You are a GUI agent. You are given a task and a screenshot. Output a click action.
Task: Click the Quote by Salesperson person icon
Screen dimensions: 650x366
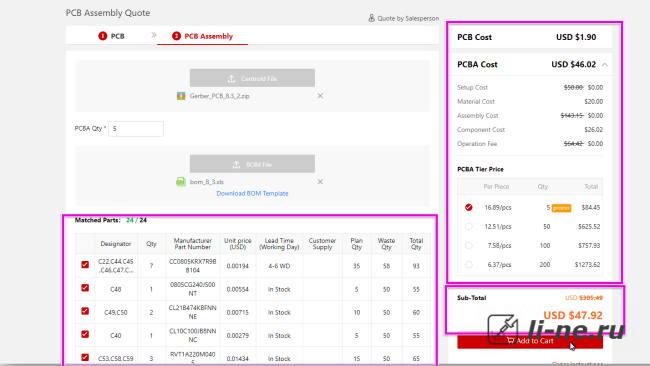(x=371, y=18)
